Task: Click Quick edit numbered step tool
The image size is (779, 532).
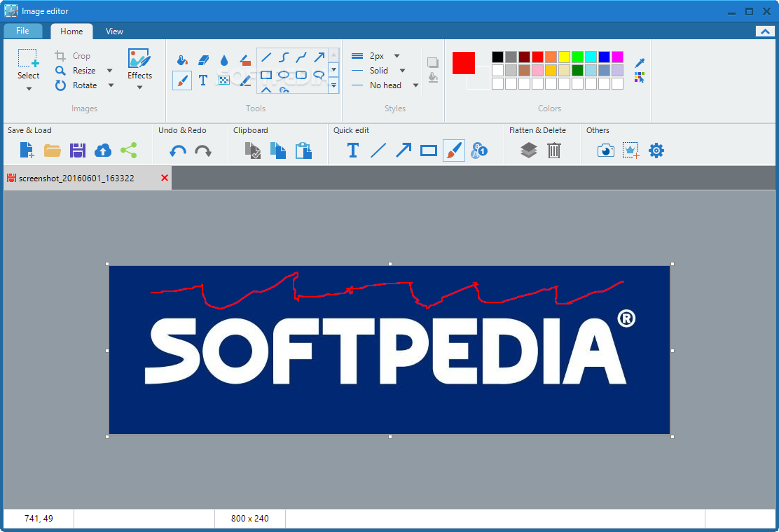Action: point(479,150)
